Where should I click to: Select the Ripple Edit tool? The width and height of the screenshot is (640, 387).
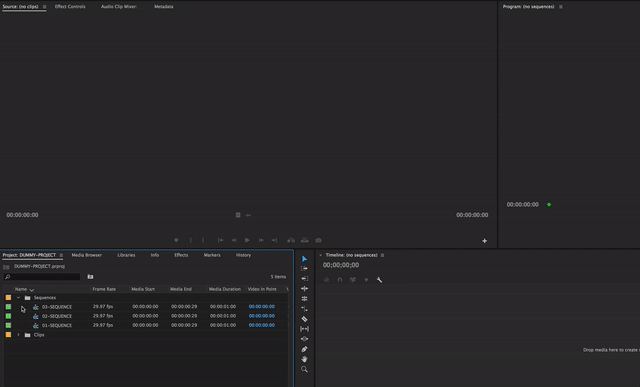[x=304, y=289]
